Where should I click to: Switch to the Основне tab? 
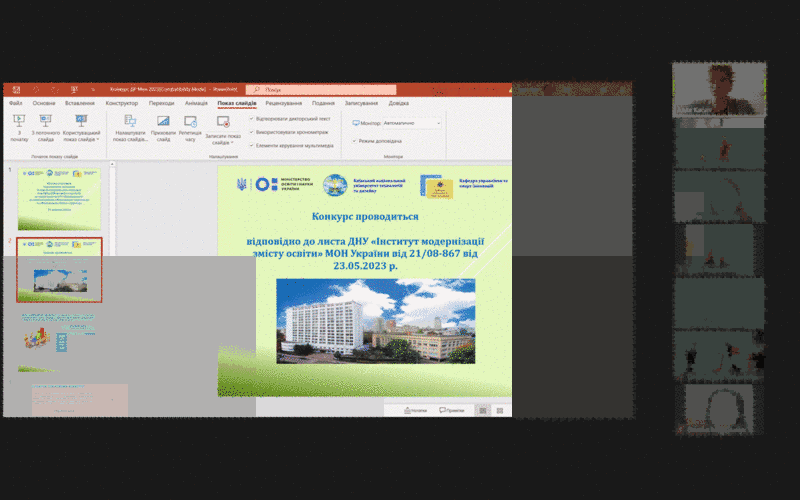(44, 103)
